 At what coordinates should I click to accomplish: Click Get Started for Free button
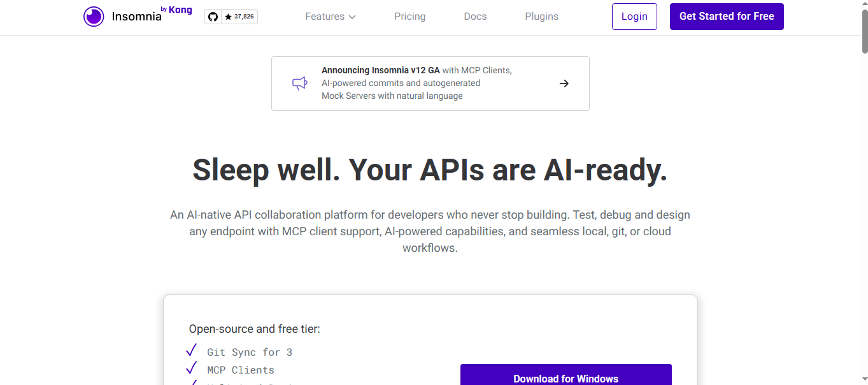(x=727, y=17)
